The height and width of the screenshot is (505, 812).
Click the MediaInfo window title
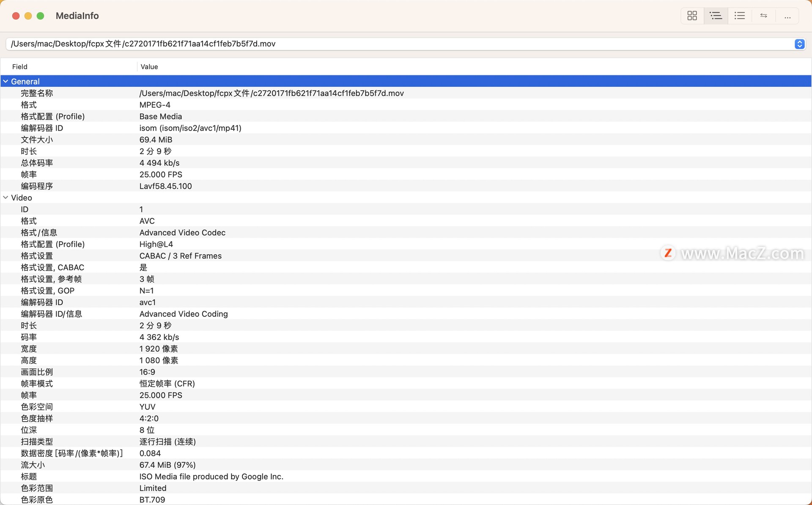pos(77,16)
